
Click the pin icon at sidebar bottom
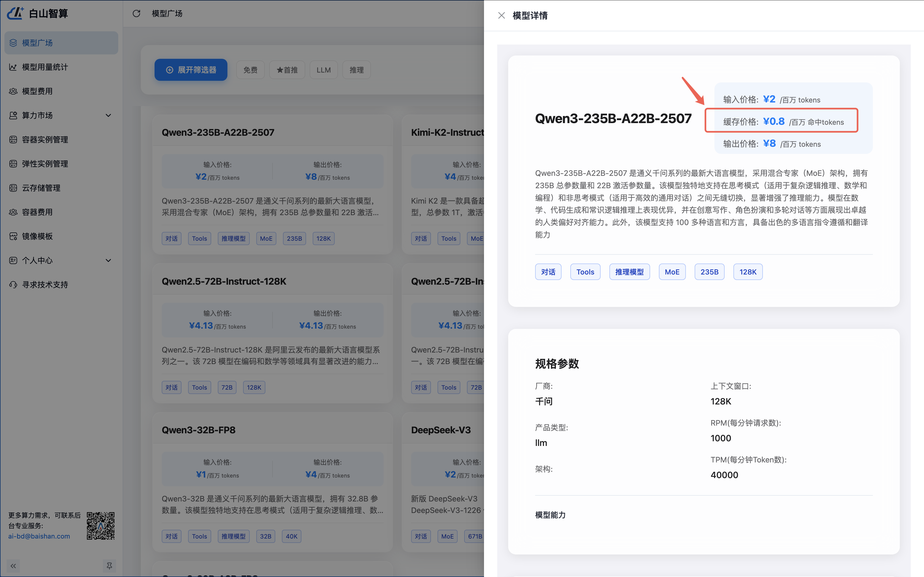tap(109, 566)
